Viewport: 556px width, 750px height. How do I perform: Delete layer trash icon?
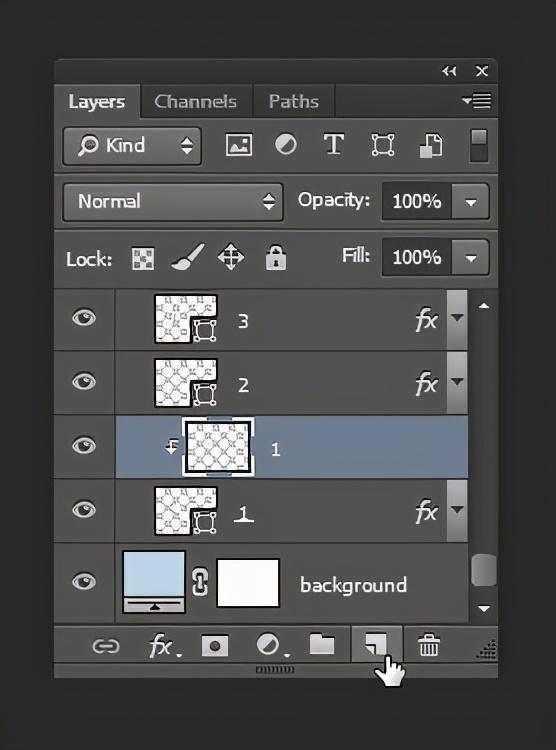click(x=428, y=645)
